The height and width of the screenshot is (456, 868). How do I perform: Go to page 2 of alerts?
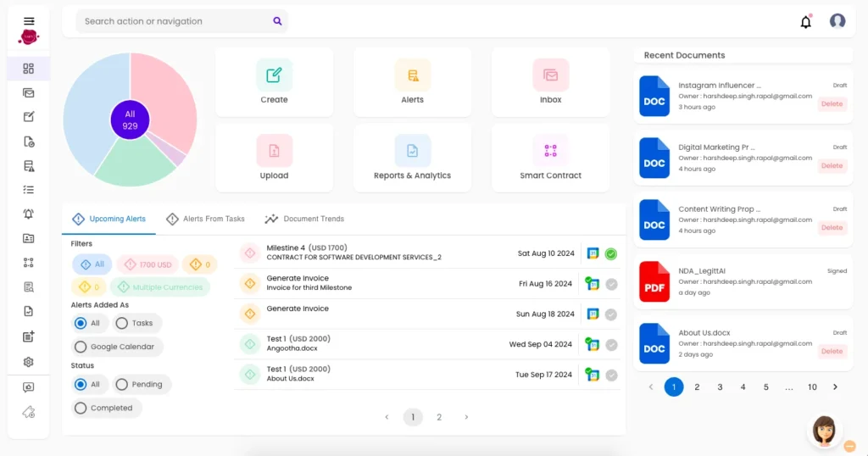[439, 417]
